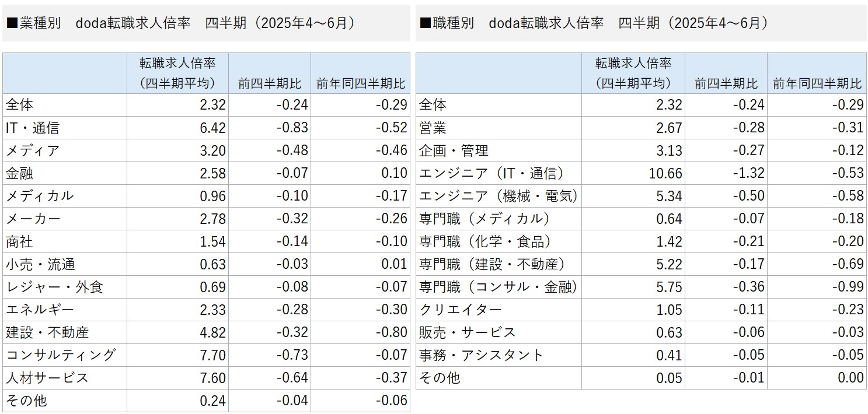Select the 0.01 value for 小売・流通
The height and width of the screenshot is (414, 868).
[394, 264]
